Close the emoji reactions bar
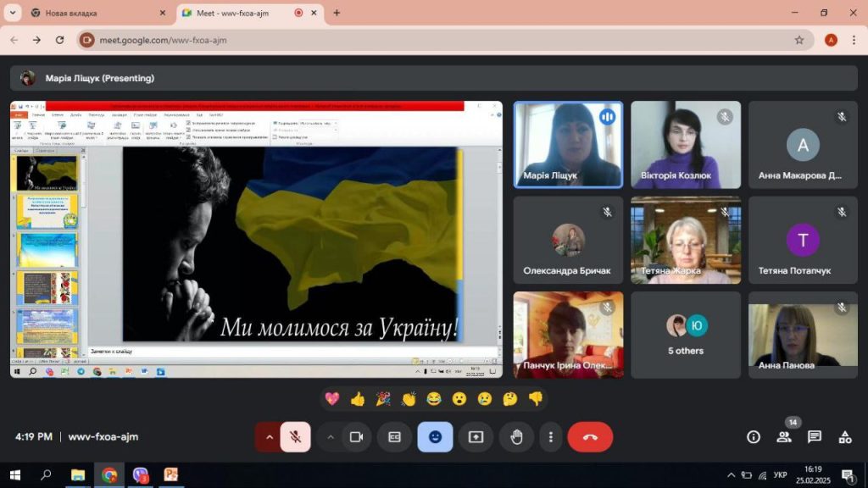 click(x=435, y=437)
